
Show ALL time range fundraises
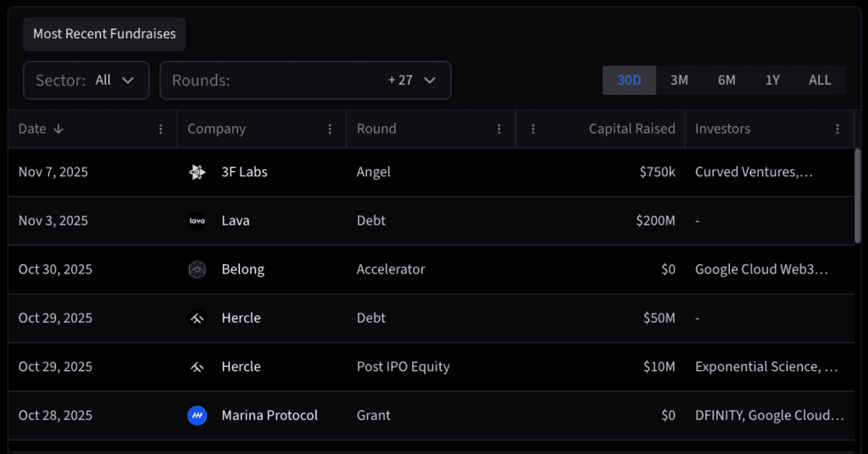(820, 80)
